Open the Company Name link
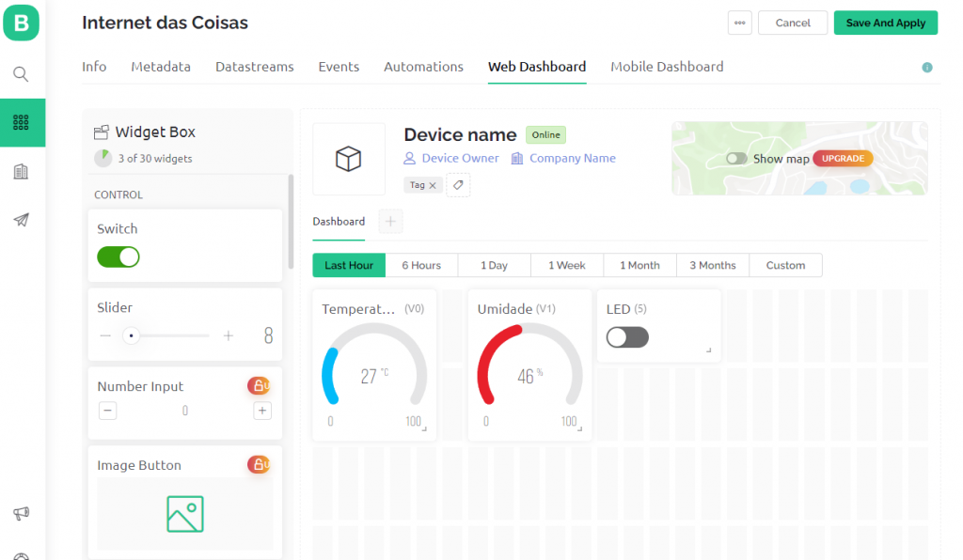This screenshot has height=560, width=963. tap(573, 158)
